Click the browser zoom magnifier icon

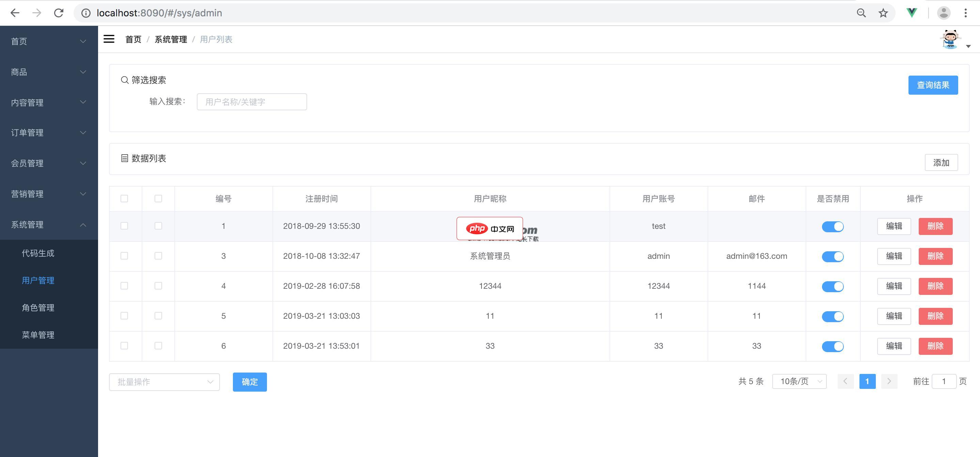point(861,13)
